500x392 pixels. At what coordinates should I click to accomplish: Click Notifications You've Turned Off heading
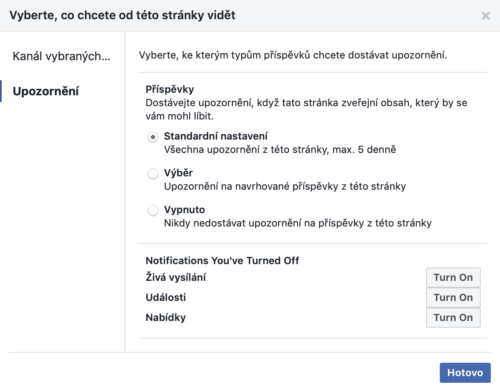click(222, 260)
